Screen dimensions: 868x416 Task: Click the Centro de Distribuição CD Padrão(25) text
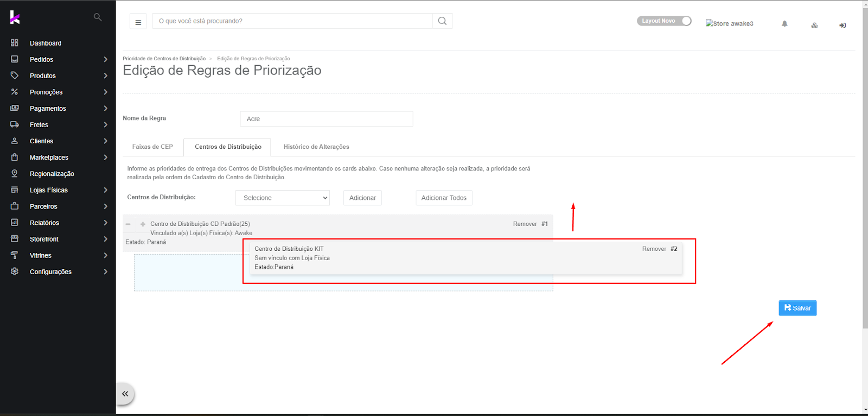pyautogui.click(x=200, y=224)
